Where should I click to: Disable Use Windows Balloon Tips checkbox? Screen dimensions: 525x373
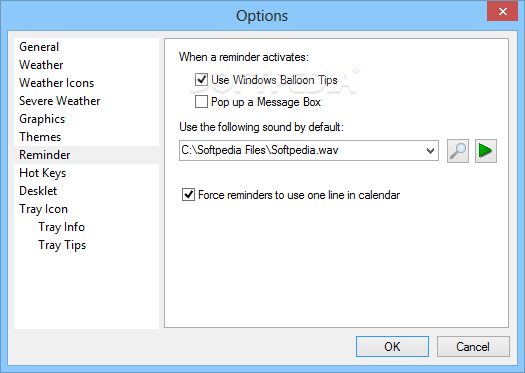201,80
